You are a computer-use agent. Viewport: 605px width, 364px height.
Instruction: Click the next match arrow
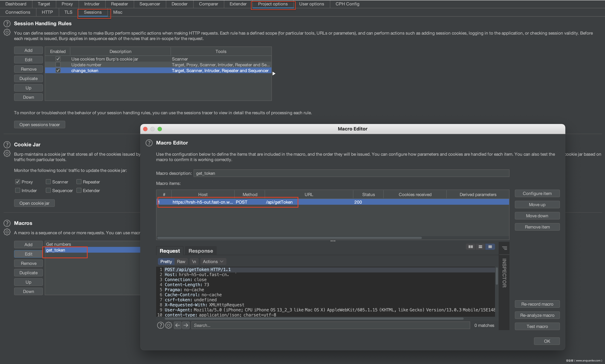coord(186,325)
